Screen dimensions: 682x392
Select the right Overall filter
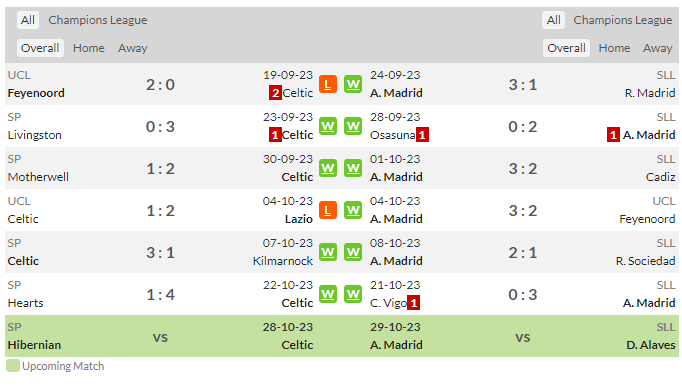pyautogui.click(x=566, y=48)
